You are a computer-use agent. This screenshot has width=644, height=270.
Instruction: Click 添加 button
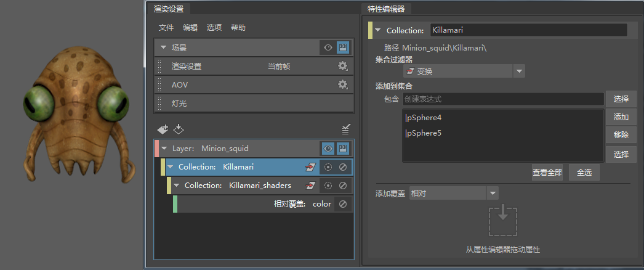point(621,117)
